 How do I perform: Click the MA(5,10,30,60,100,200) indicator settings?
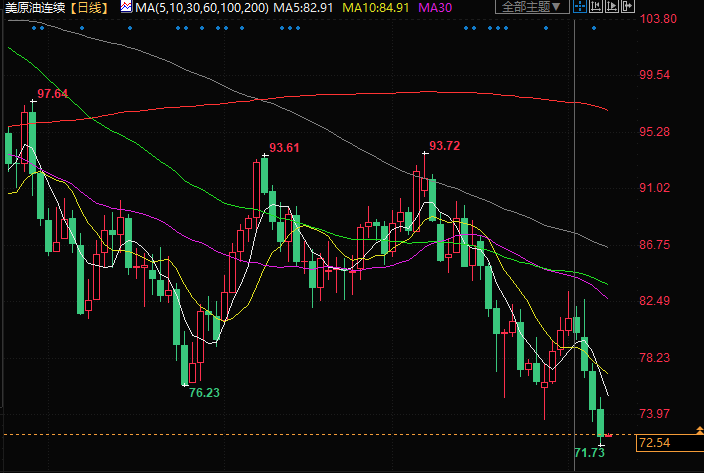click(201, 7)
